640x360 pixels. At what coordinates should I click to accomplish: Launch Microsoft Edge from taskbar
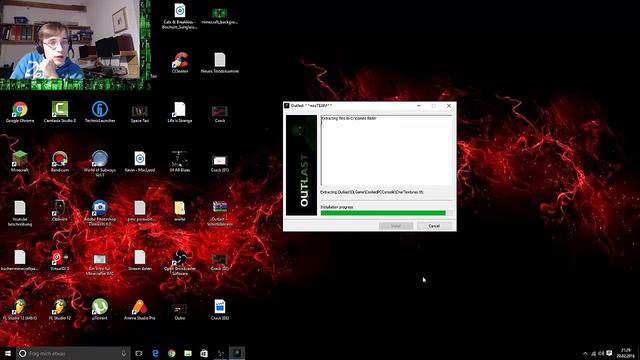[156, 353]
